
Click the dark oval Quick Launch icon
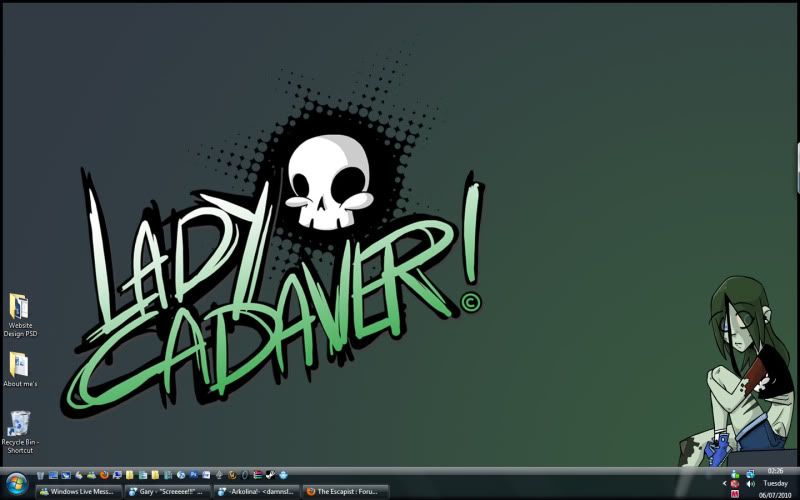(245, 475)
